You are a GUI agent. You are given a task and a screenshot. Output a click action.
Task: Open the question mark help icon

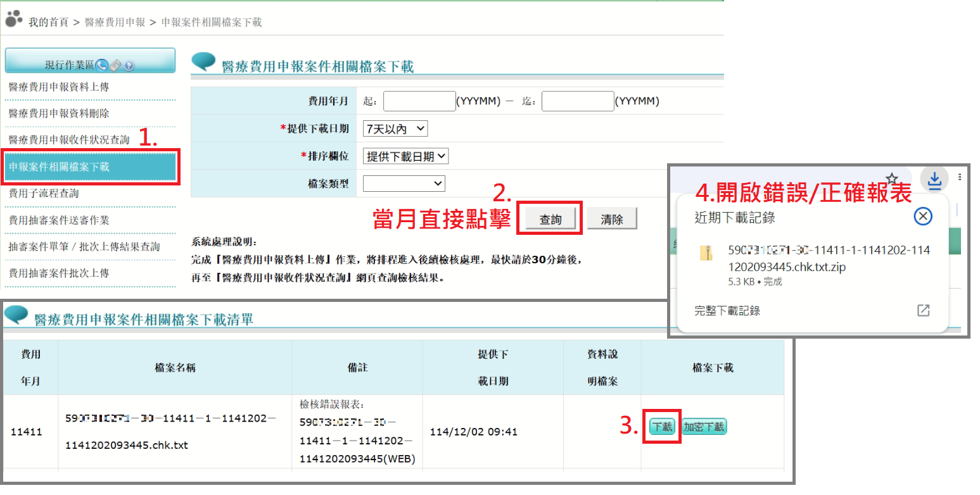(x=129, y=65)
